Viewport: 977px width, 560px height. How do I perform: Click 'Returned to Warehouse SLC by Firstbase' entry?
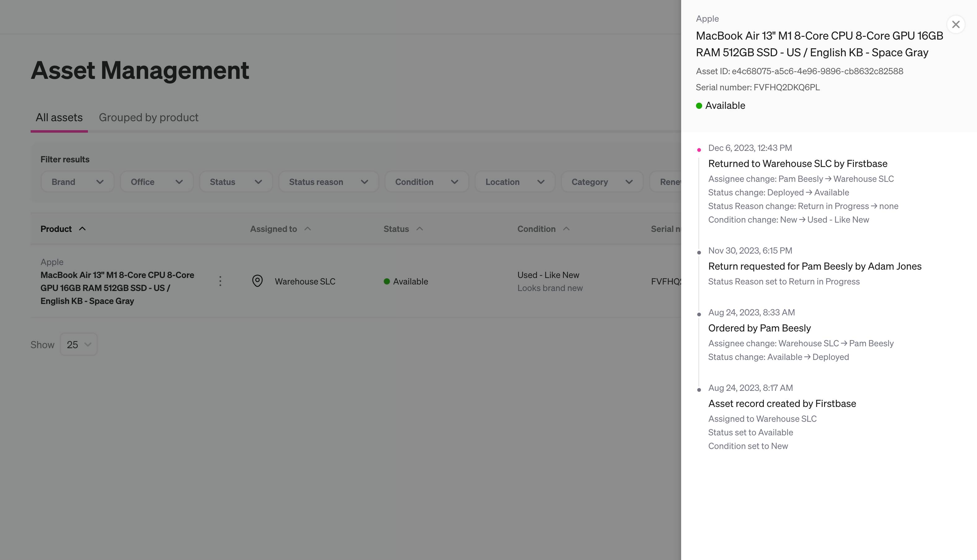pos(798,164)
